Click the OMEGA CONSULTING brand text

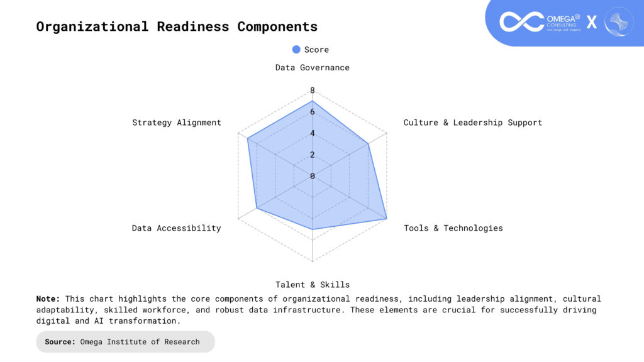tap(563, 21)
